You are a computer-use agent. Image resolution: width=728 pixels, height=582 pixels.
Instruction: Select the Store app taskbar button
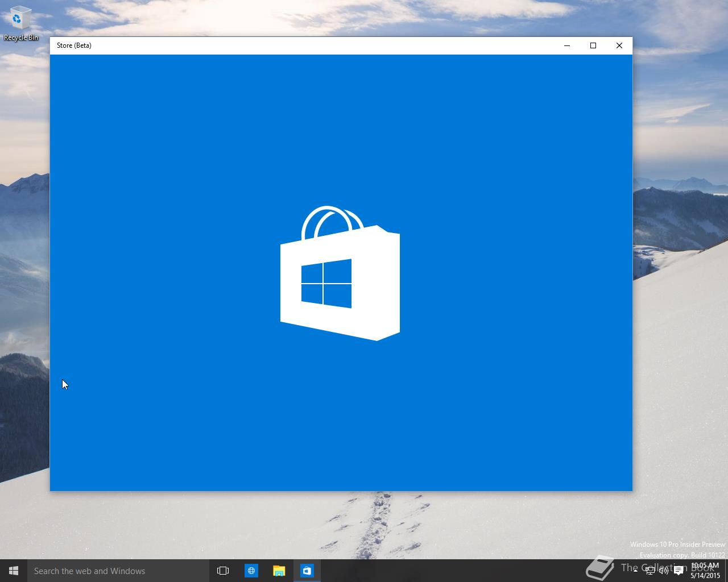click(307, 571)
